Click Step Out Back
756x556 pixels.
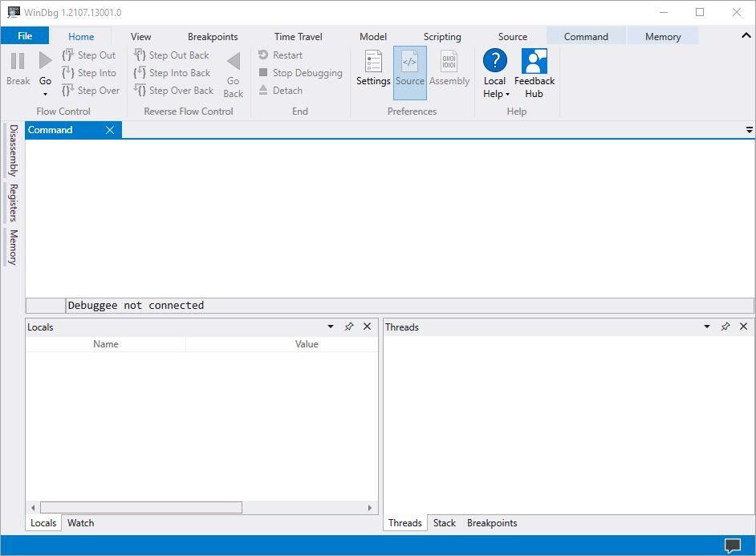coord(172,55)
